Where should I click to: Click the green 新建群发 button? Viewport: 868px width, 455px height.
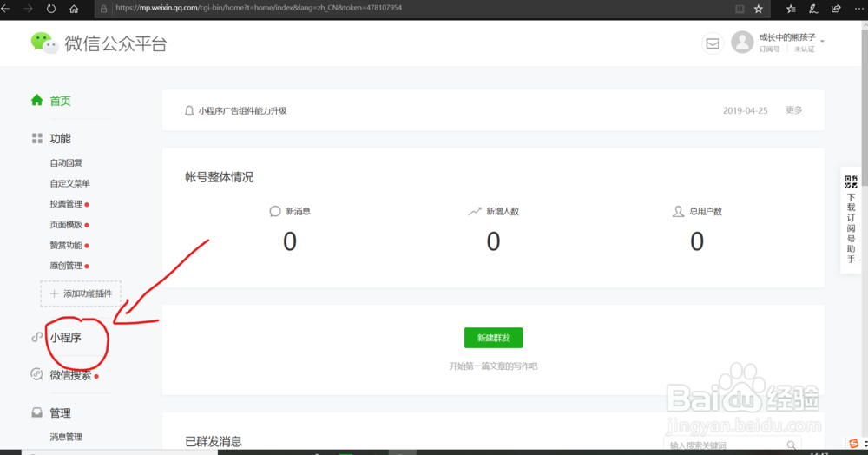pyautogui.click(x=493, y=338)
